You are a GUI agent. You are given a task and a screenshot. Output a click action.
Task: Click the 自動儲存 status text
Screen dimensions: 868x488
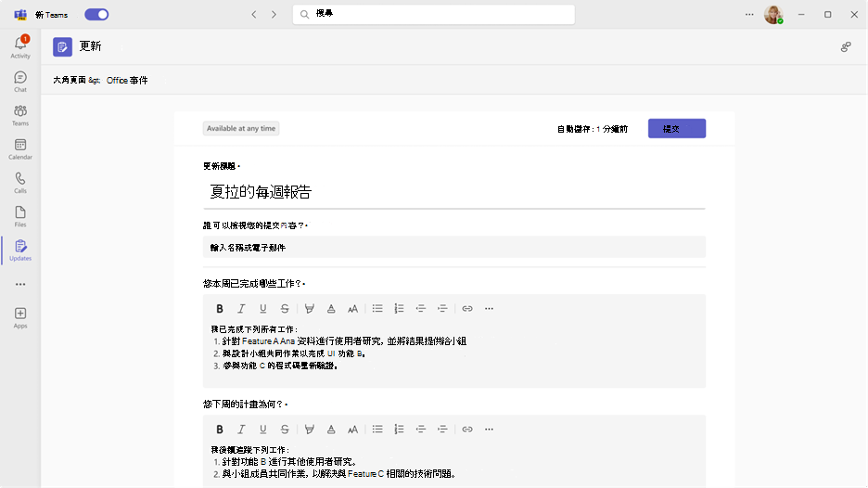click(593, 129)
